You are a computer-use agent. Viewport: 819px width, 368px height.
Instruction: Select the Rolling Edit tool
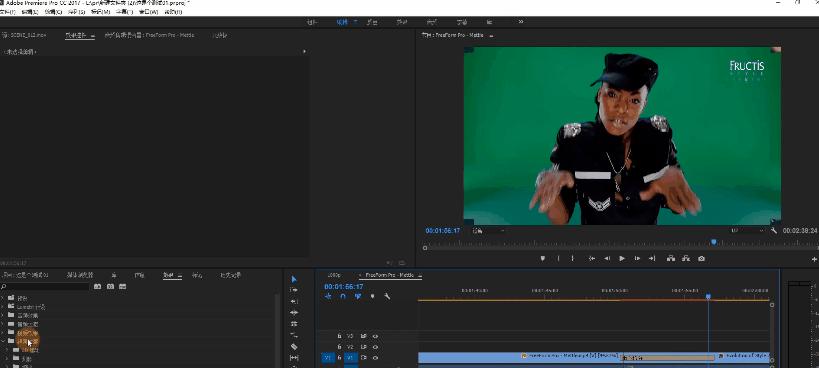[x=294, y=324]
